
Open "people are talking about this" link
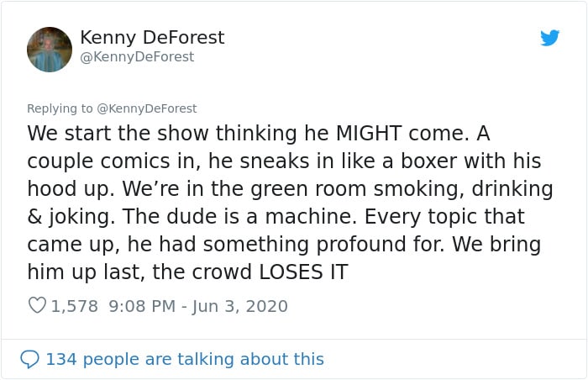click(x=203, y=360)
